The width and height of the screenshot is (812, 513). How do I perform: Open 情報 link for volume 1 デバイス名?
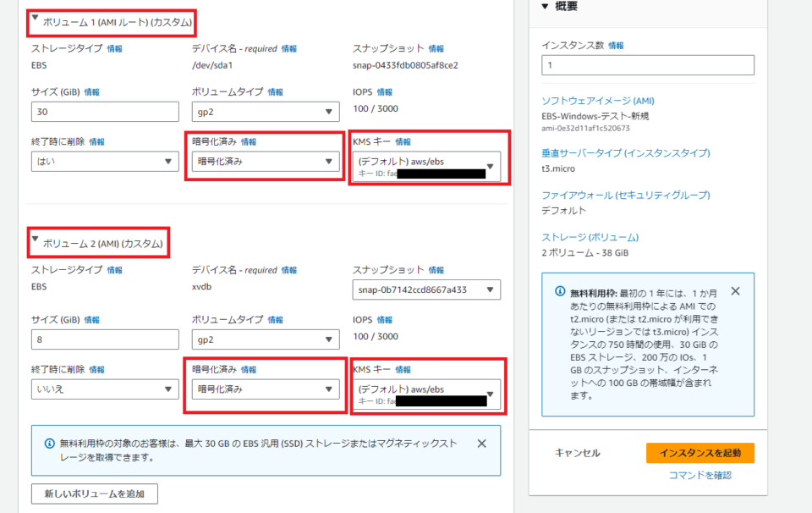coord(289,49)
